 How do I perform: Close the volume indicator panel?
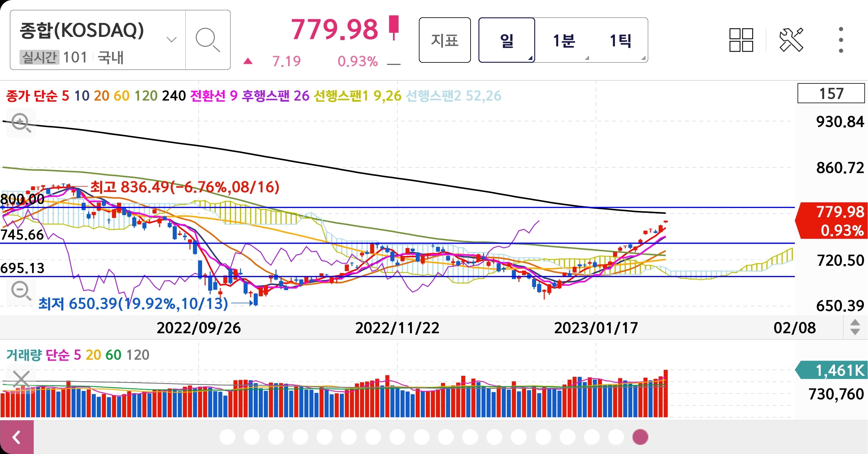pos(21,379)
